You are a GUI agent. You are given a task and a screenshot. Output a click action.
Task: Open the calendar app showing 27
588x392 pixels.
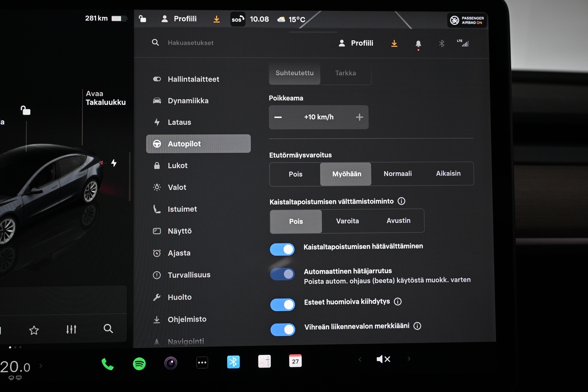click(x=295, y=361)
